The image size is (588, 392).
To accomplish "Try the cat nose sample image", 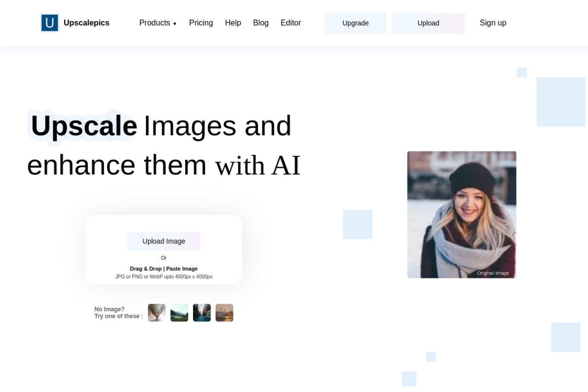I will coord(157,313).
